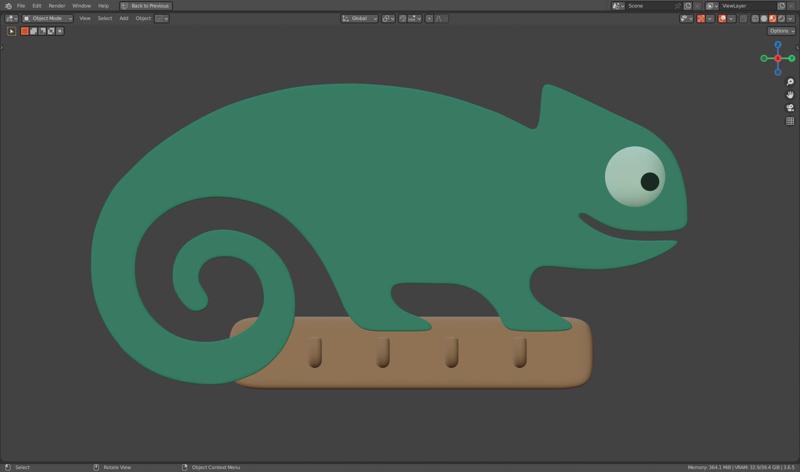Click the bottom blue negative Z gizmo
Screen dimensions: 800x472
[778, 72]
